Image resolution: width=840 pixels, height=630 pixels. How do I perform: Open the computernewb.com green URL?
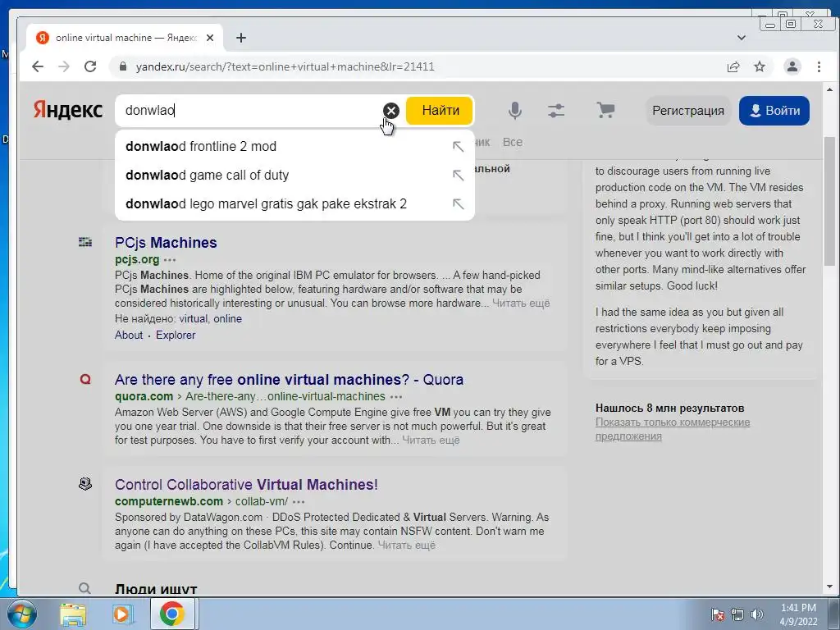tap(169, 501)
